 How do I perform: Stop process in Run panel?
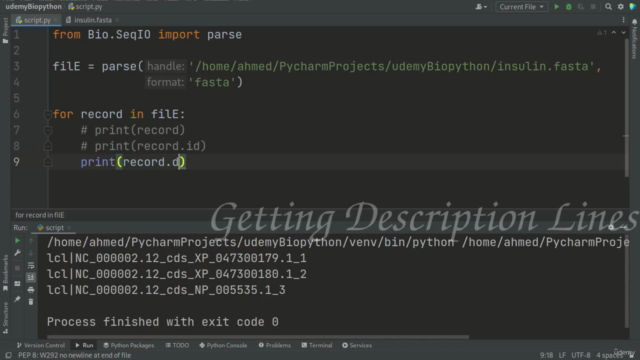pos(17,268)
